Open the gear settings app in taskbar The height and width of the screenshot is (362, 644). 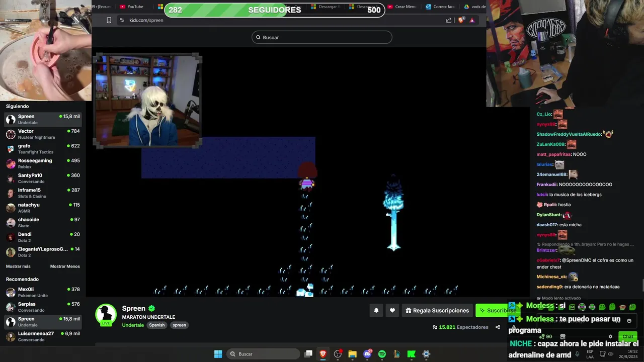(x=426, y=354)
